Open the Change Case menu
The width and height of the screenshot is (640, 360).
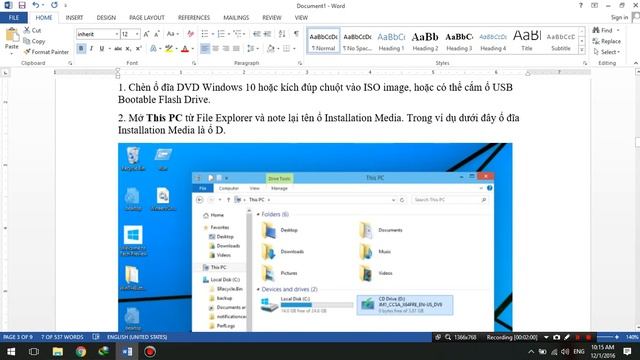coord(173,34)
